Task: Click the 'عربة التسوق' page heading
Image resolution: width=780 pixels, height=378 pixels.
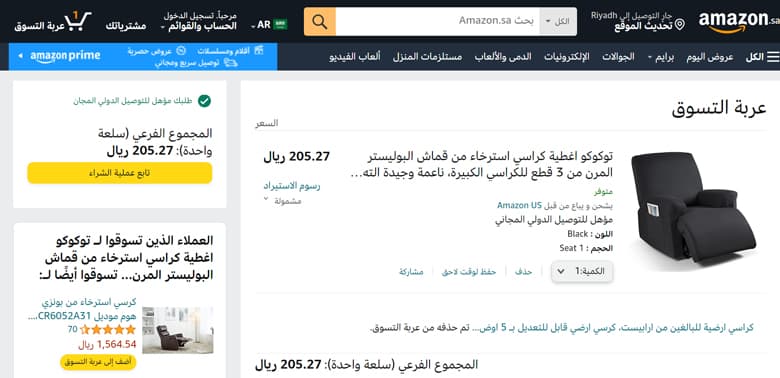Action: coord(719,108)
